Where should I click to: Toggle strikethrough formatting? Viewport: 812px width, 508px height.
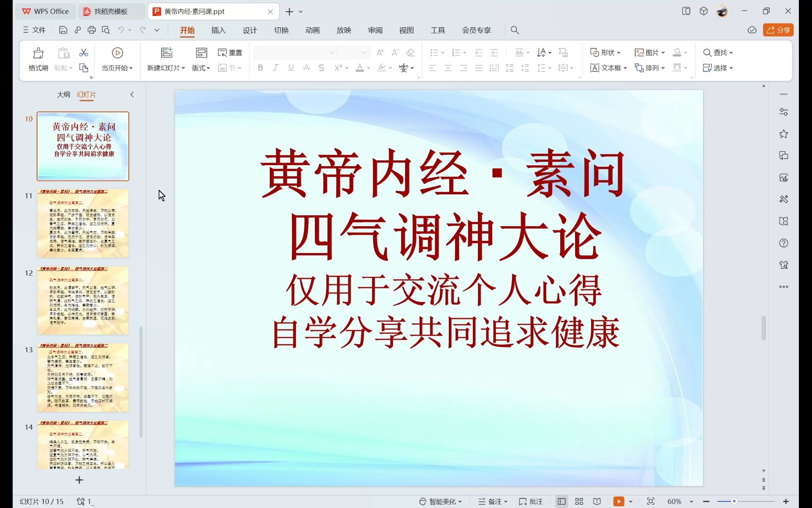[306, 68]
